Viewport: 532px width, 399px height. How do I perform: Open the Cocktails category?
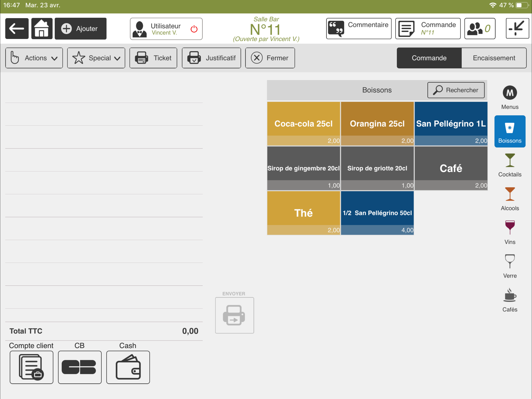(509, 165)
